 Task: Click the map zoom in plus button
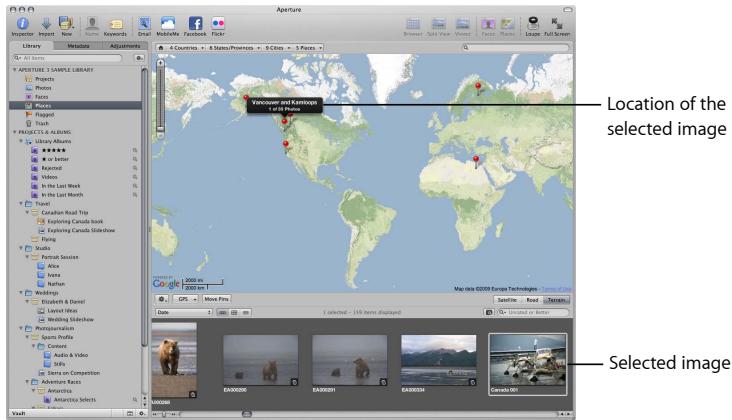tap(161, 62)
